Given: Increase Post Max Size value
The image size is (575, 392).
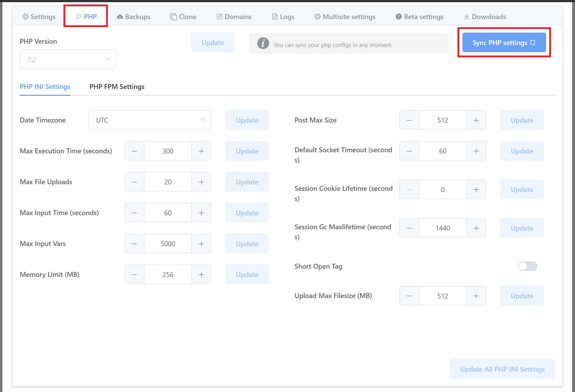Looking at the screenshot, I should (x=476, y=120).
